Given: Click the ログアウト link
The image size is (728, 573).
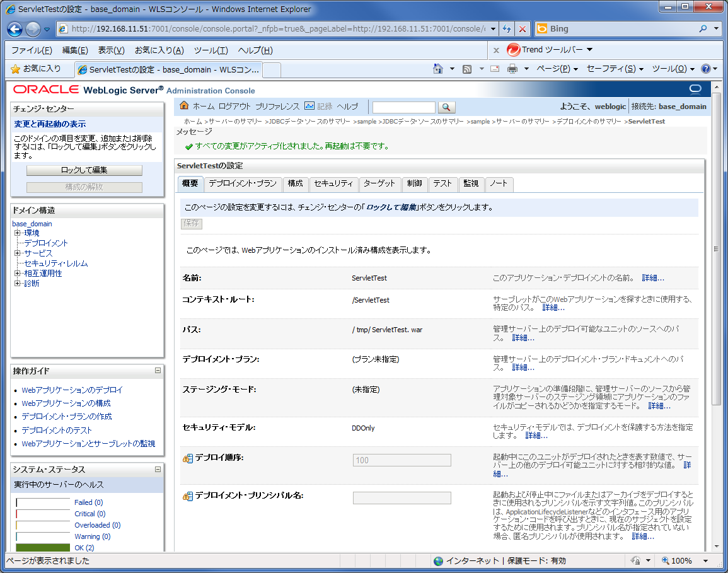Looking at the screenshot, I should 234,107.
